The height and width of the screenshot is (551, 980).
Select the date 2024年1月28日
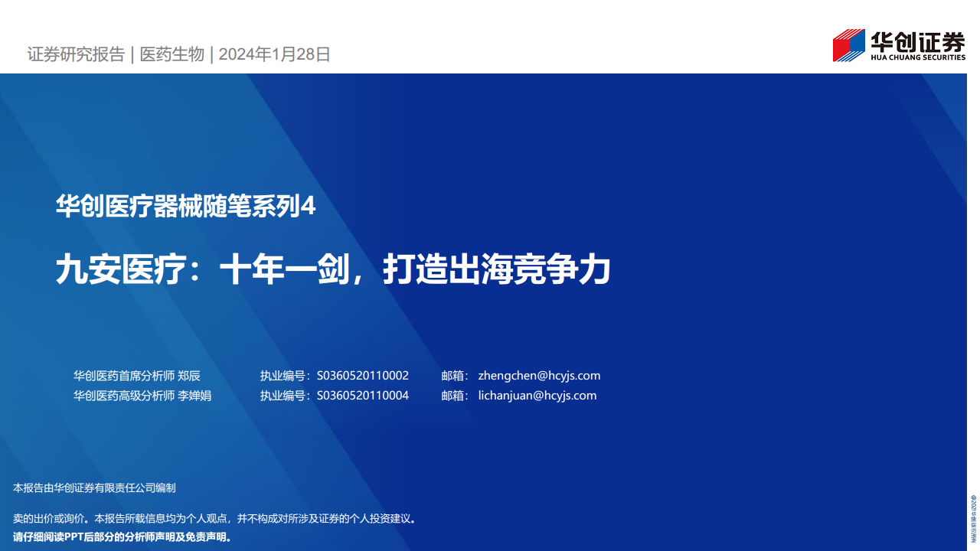click(275, 54)
